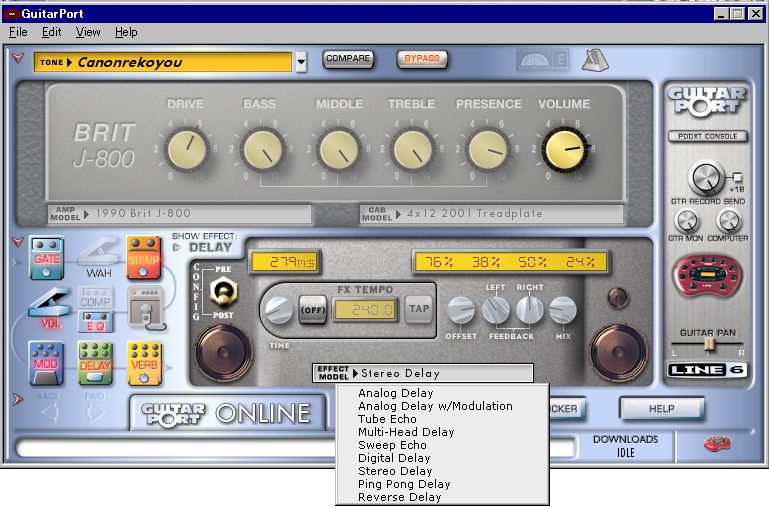Choose Multi-Head Delay from the list
This screenshot has height=508, width=769.
[442, 432]
